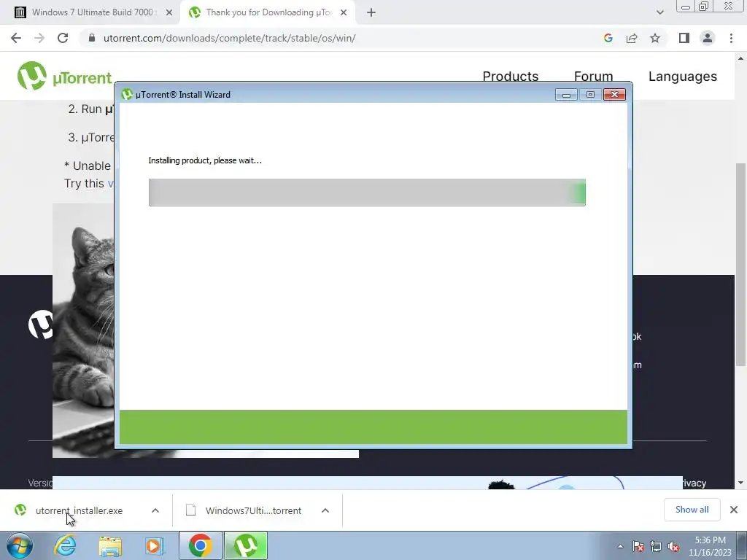
Task: Open the Products menu on the website
Action: pos(510,76)
